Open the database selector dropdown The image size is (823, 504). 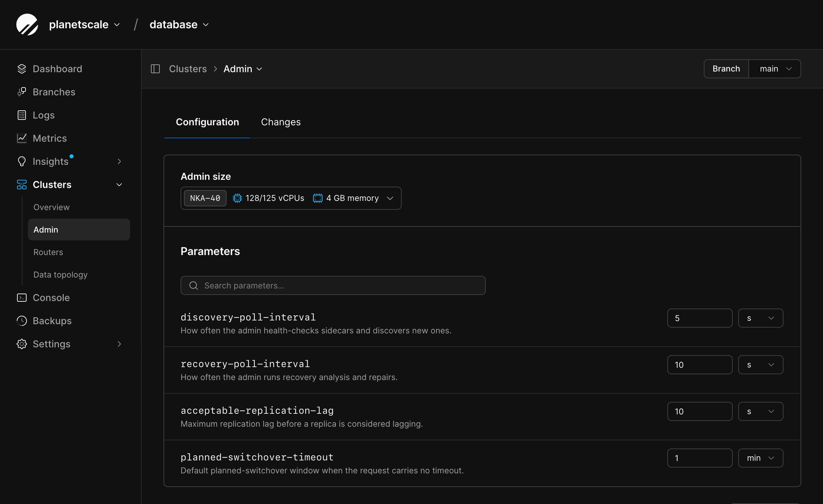point(179,25)
